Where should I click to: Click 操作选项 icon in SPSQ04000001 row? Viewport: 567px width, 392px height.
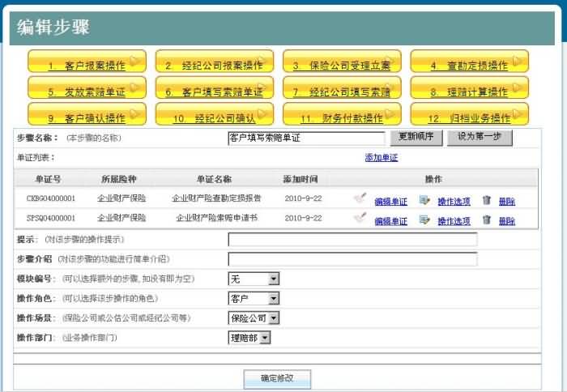coord(424,219)
